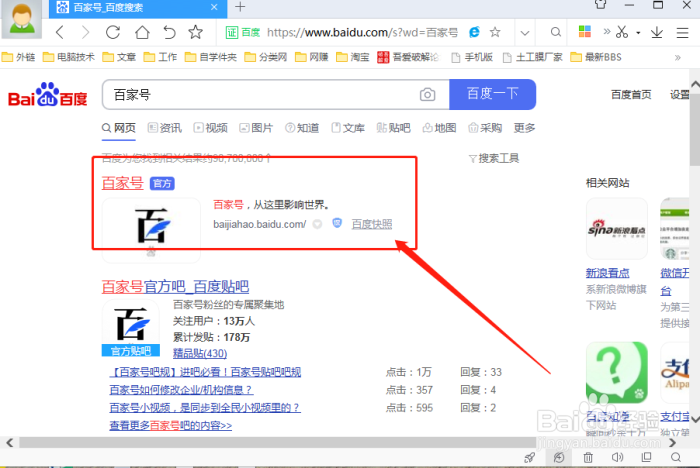Screen dimensions: 700x468
Task: Click the user avatar picture
Action: pyautogui.click(x=21, y=19)
